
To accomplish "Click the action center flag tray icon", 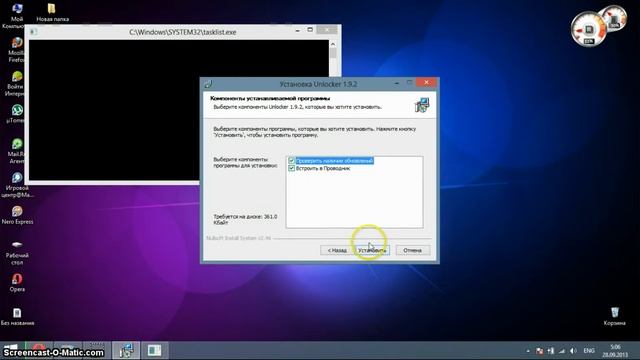I will 539,351.
